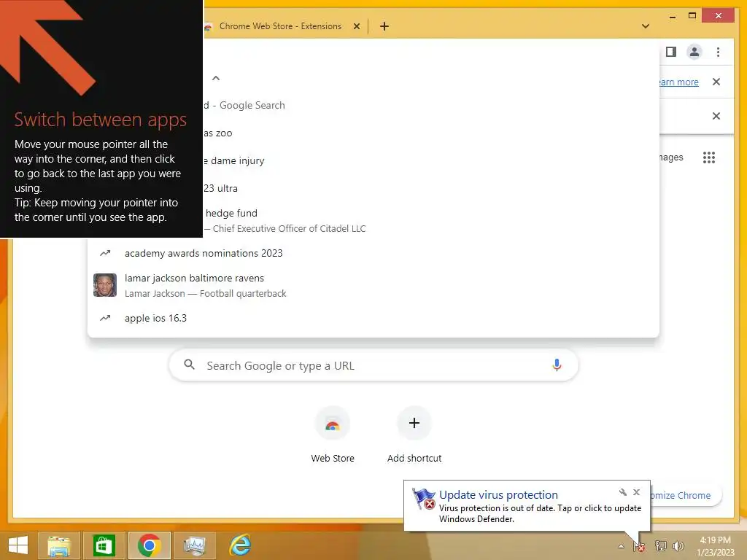Select suggestion apple ios 16.3
Image resolution: width=747 pixels, height=560 pixels.
click(x=373, y=318)
